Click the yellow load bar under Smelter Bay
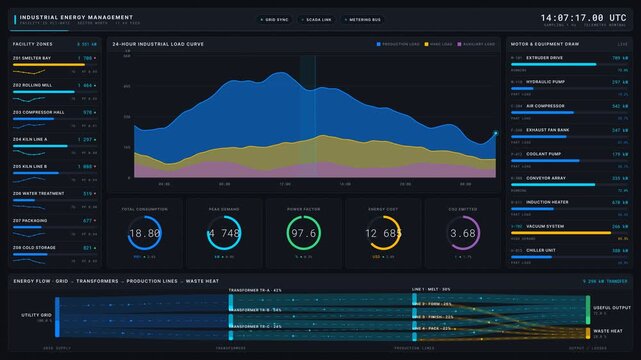This screenshot has width=641, height=360. 49,65
